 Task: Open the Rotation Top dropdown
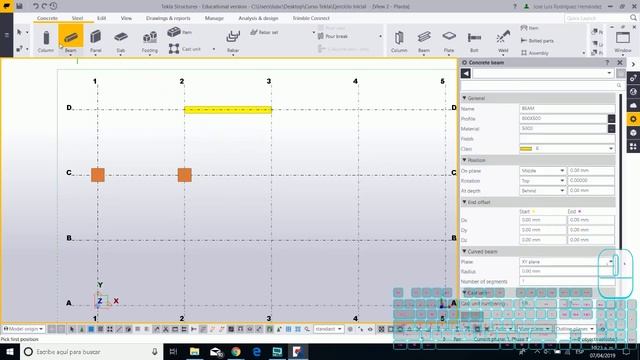click(x=542, y=180)
